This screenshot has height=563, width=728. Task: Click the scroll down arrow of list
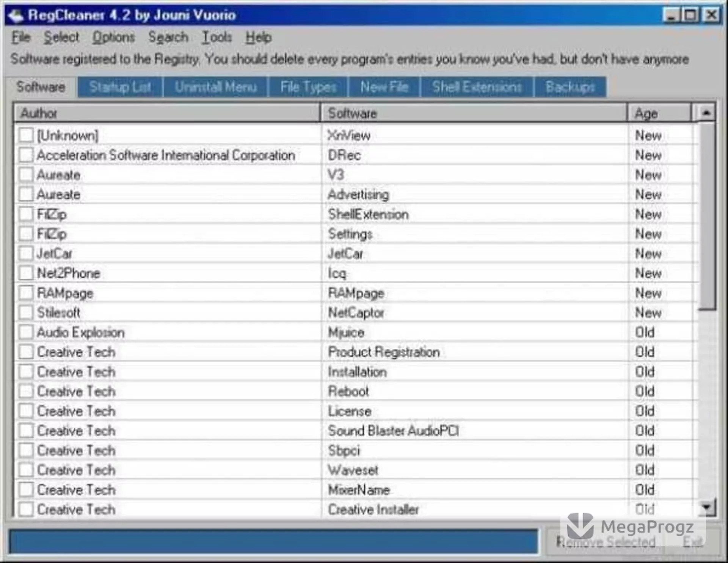707,507
